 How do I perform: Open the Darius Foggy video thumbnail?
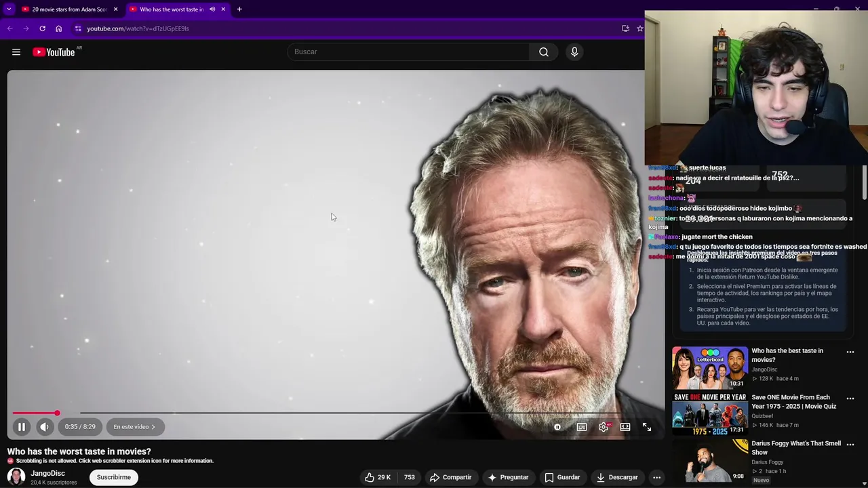pyautogui.click(x=710, y=460)
